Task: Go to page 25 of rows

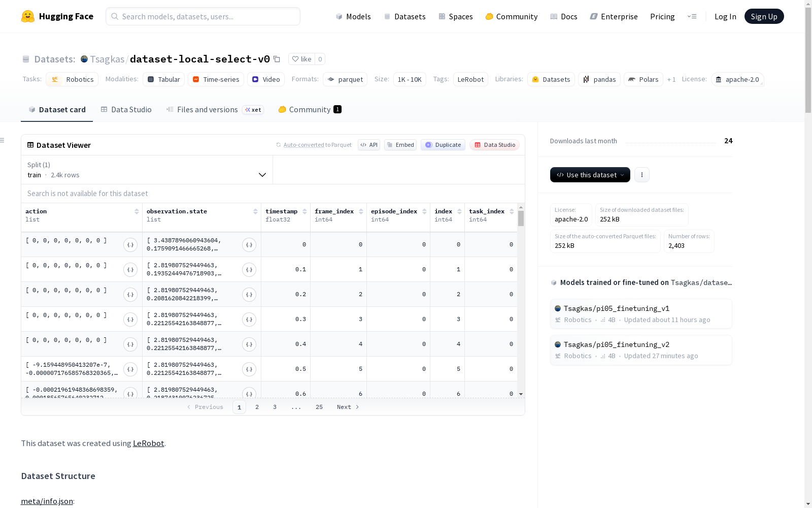Action: 319,407
